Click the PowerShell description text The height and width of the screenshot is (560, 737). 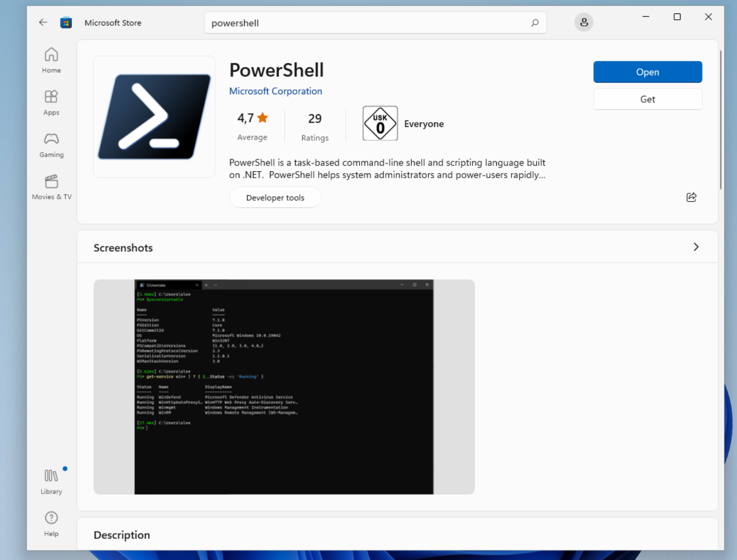tap(387, 169)
